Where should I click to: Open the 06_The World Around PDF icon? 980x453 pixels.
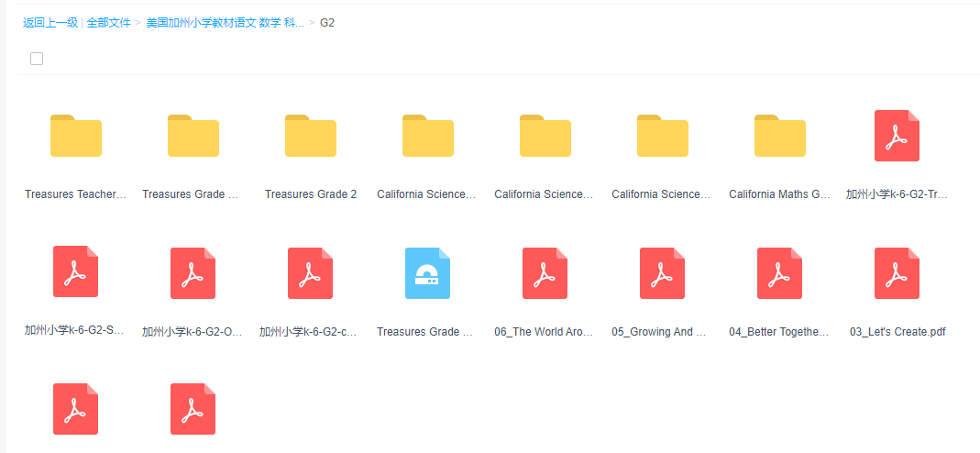(545, 273)
